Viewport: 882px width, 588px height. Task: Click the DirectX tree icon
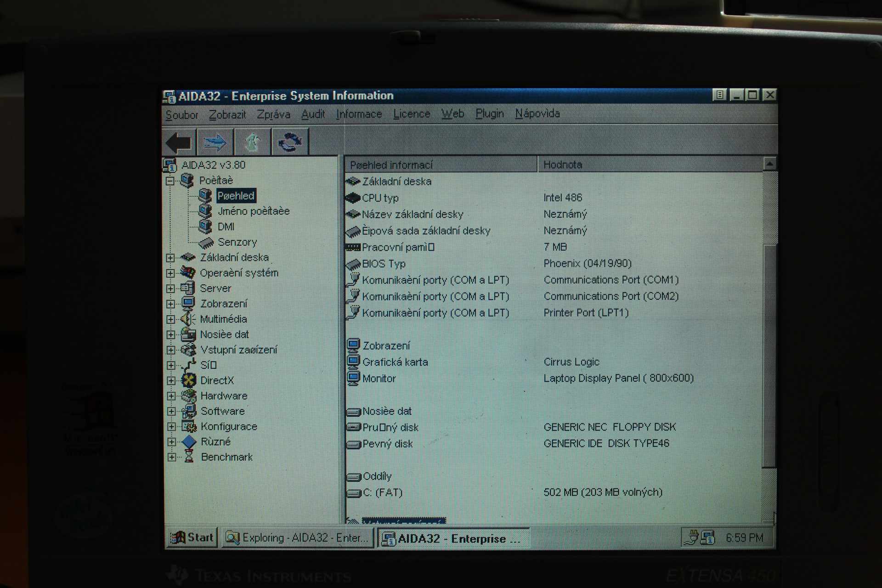coord(189,380)
